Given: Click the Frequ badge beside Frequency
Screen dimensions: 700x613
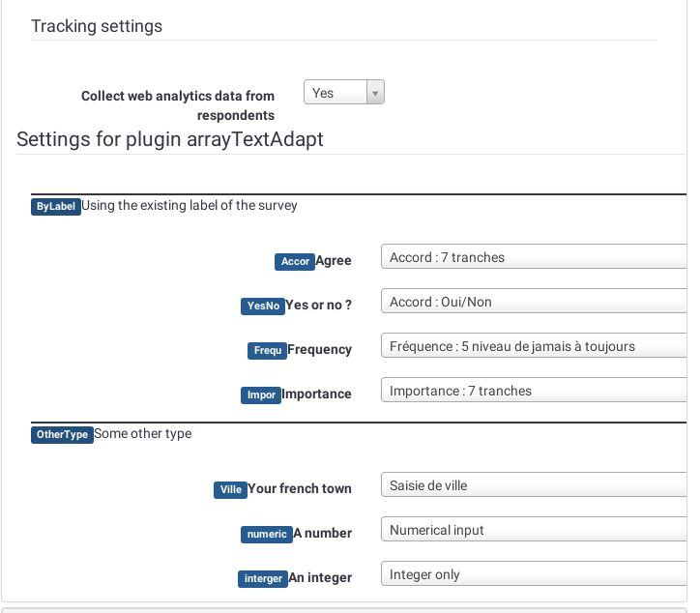Looking at the screenshot, I should (x=267, y=350).
